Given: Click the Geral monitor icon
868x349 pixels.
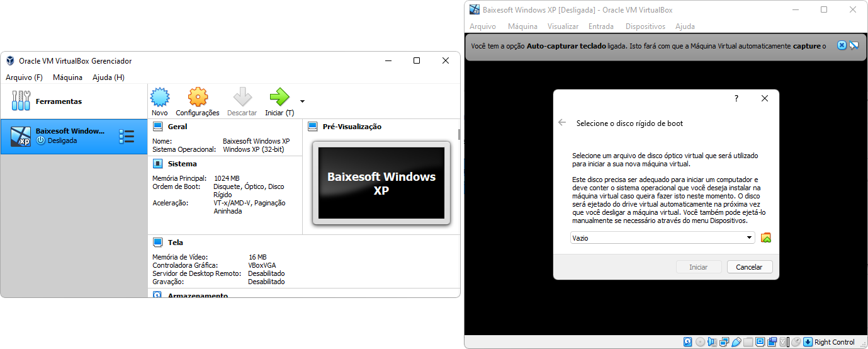Looking at the screenshot, I should [158, 127].
